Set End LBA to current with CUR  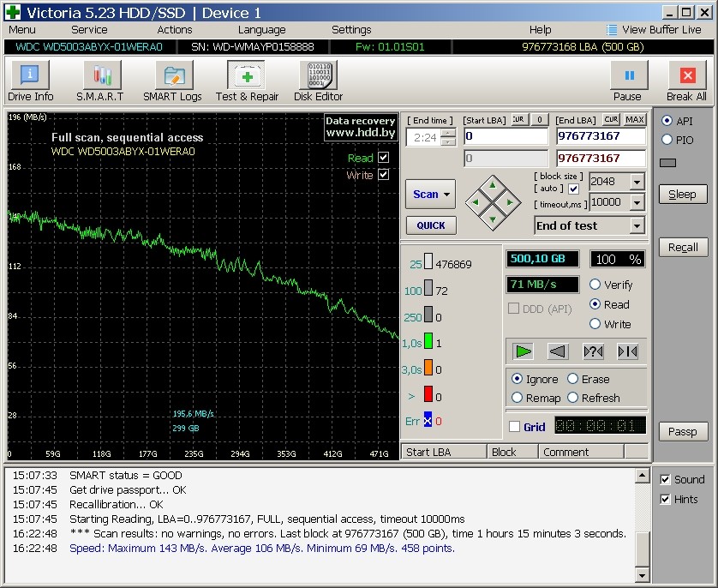[x=611, y=119]
